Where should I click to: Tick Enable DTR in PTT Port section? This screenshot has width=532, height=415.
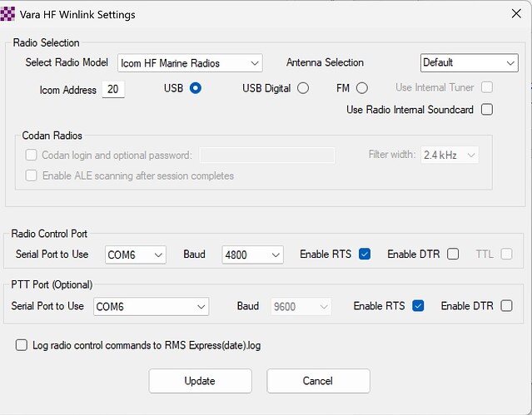click(x=506, y=306)
